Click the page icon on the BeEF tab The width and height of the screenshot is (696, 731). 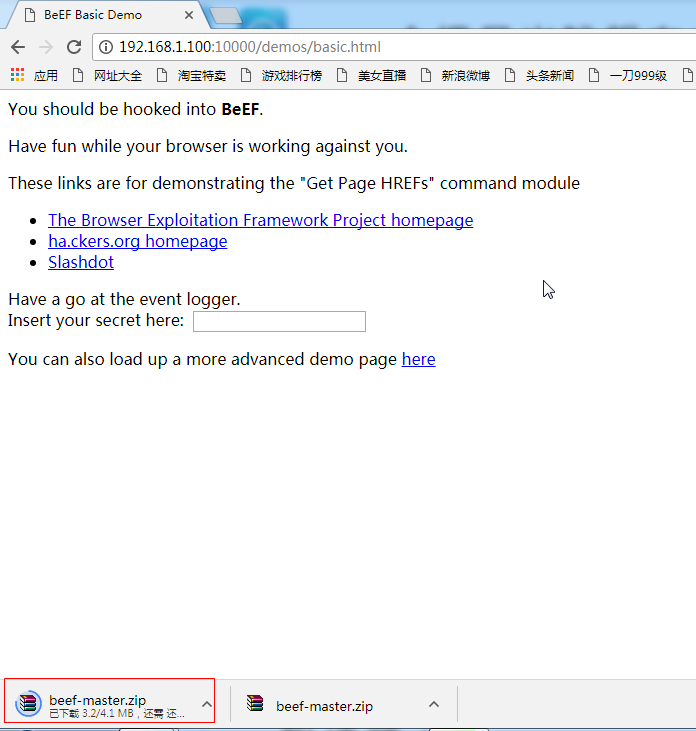[x=30, y=15]
